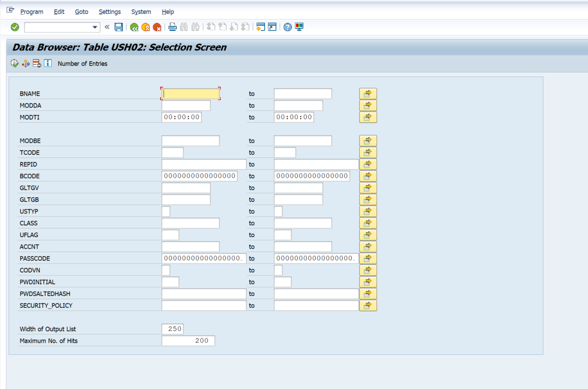Click the Number of Entries button
Viewport: 588px width, 389px height.
pyautogui.click(x=83, y=64)
